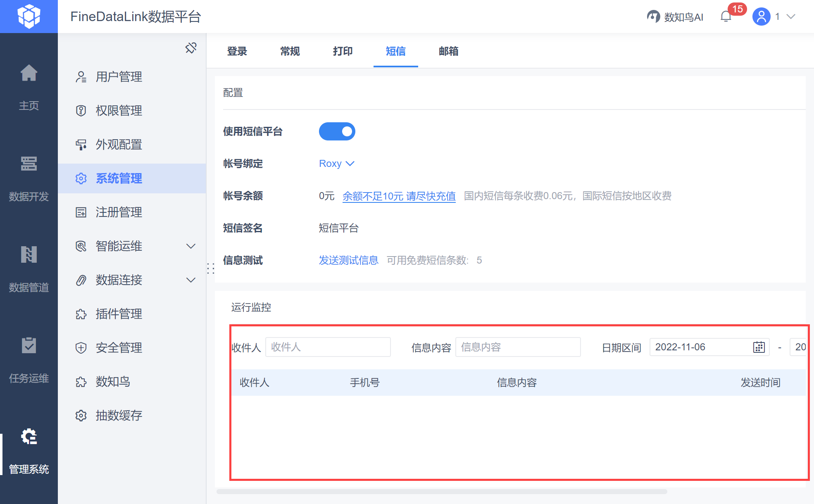Open calendar picker for start date

(759, 347)
